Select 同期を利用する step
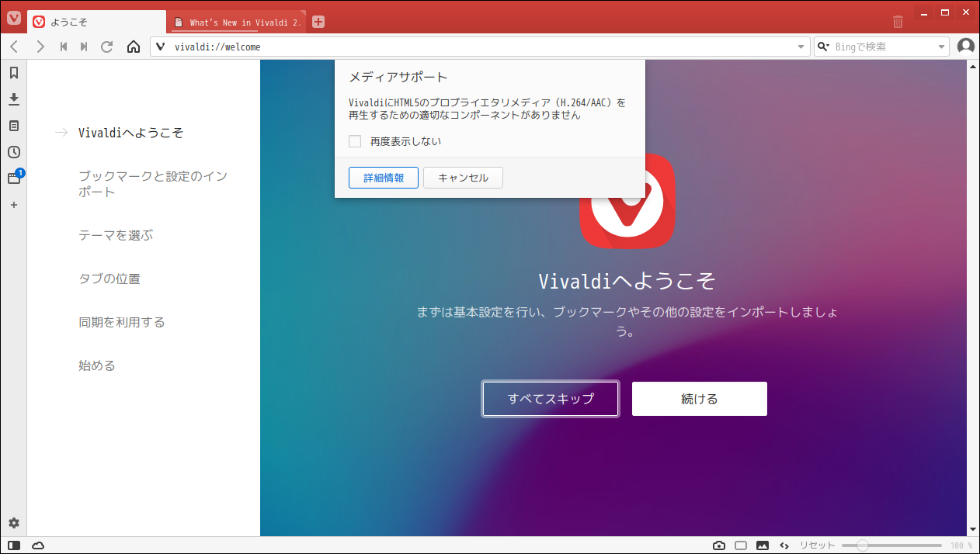 pos(122,322)
